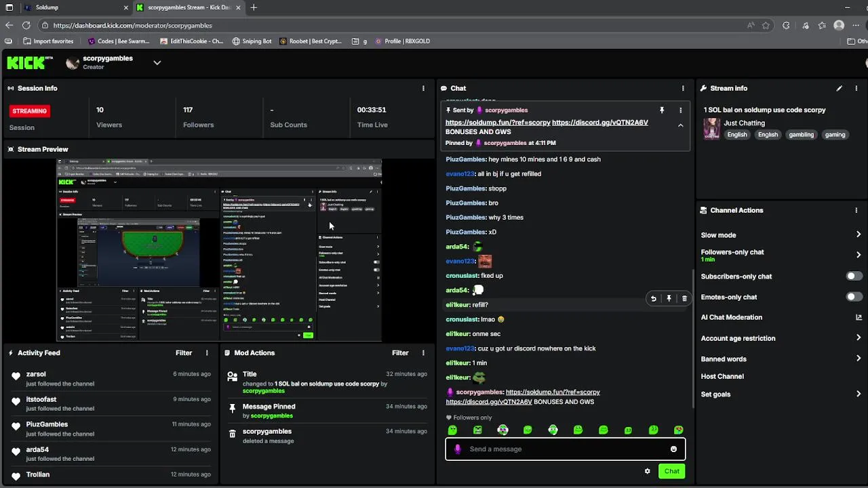Viewport: 868px width, 488px height.
Task: Open discord.gg link in pinned message
Action: [x=600, y=123]
